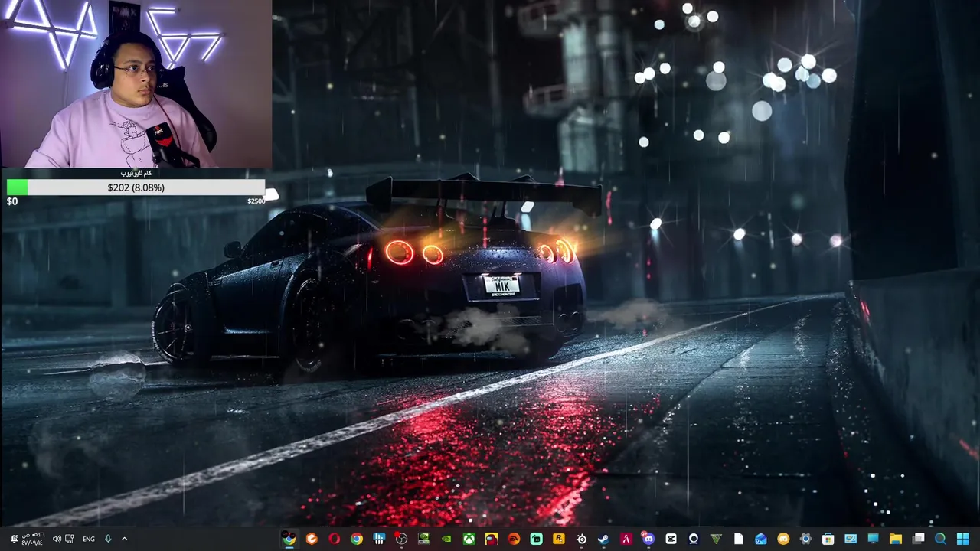Image resolution: width=980 pixels, height=551 pixels.
Task: Open the mint green Streamlabs icon
Action: [537, 539]
